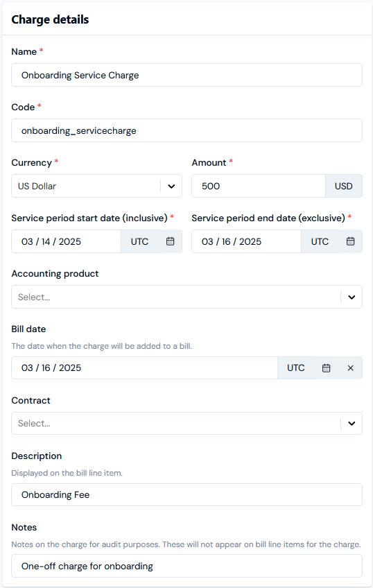Clear the Bill date with the X icon
This screenshot has height=588, width=373.
[351, 368]
